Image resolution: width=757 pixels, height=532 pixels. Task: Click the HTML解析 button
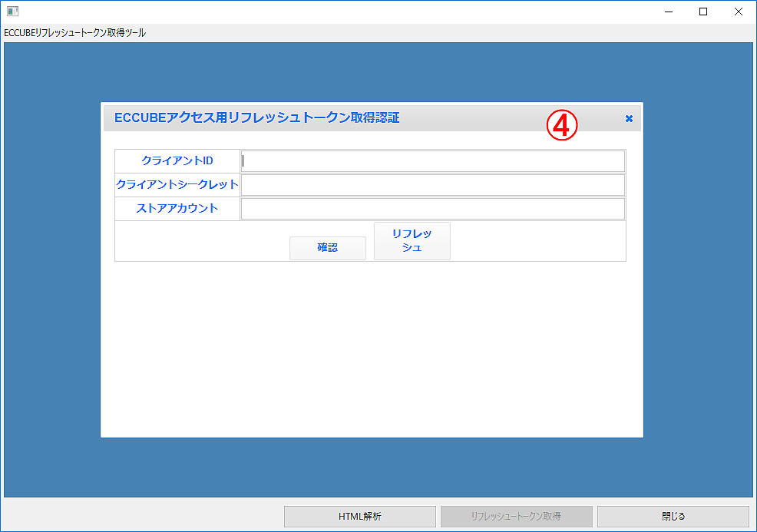click(359, 516)
